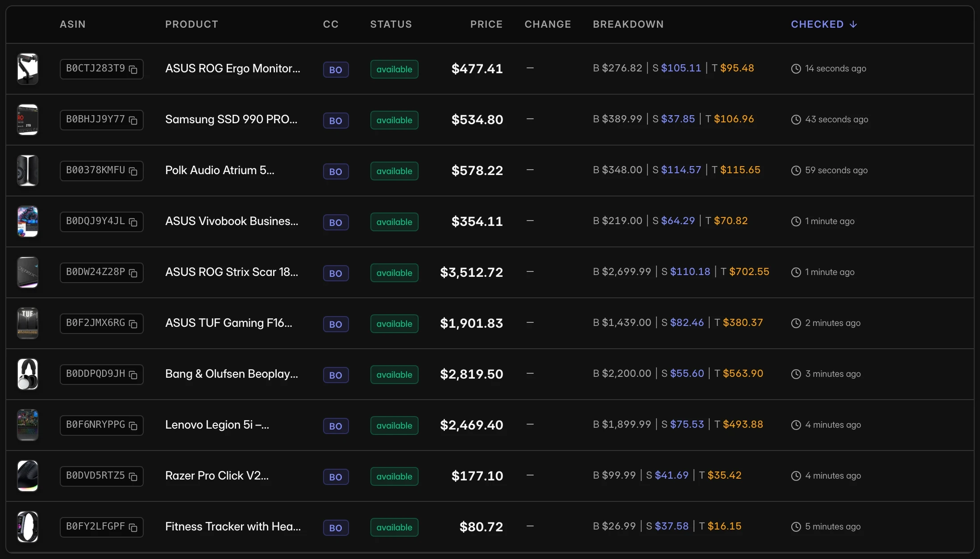Click clock icon beside 5 minutes ago
The height and width of the screenshot is (559, 980).
click(x=796, y=527)
